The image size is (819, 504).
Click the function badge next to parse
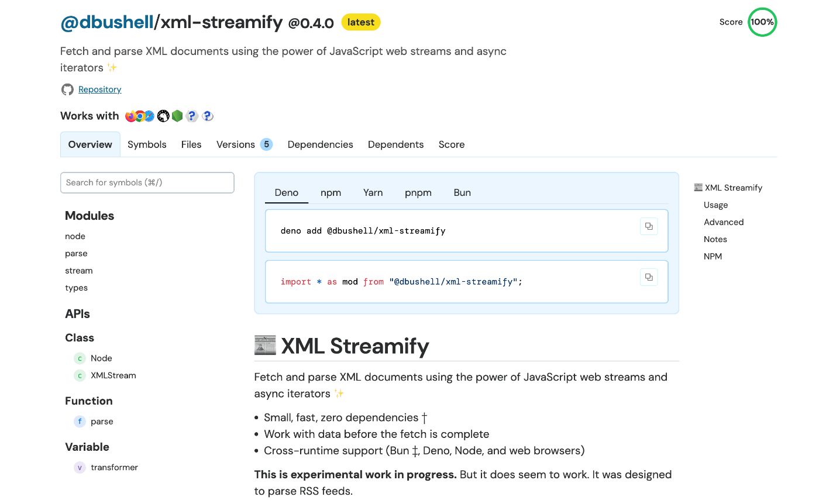(x=80, y=422)
